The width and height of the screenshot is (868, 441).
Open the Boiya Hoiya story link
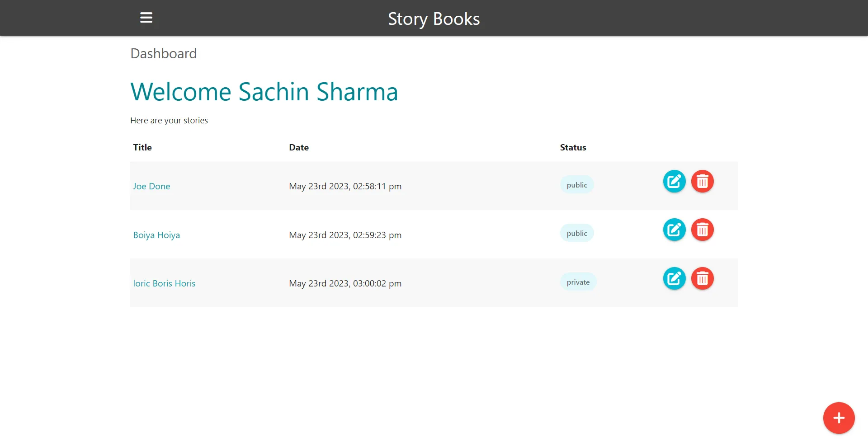pos(156,235)
